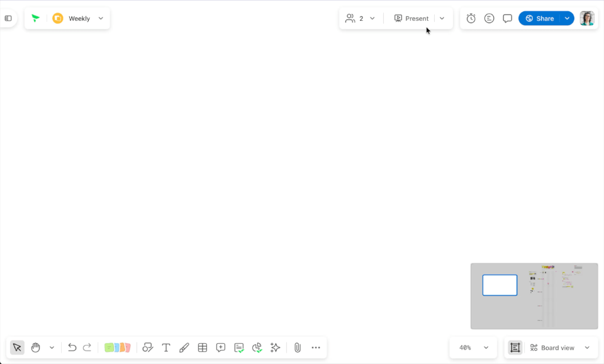
Task: Open the Weekly board title dropdown
Action: pos(101,18)
